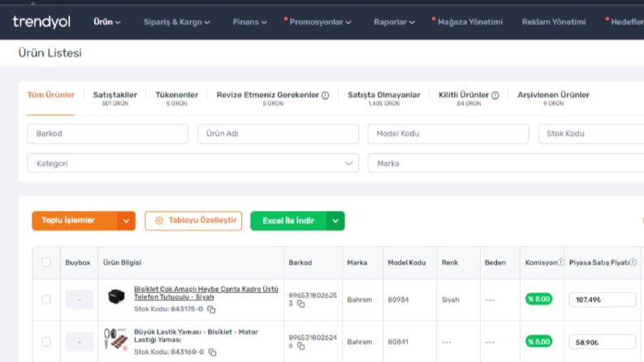The width and height of the screenshot is (644, 362).
Task: Click the Ürün Listesi page title
Action: tap(50, 53)
